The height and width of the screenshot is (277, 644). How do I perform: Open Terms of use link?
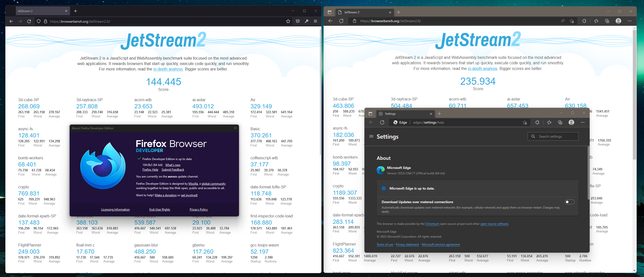pos(385,244)
